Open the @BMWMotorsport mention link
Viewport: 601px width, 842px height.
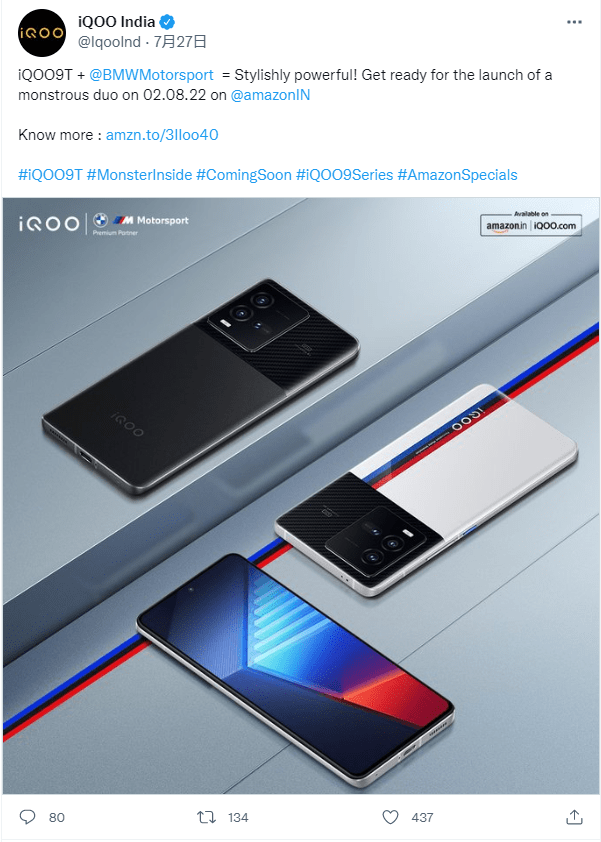click(151, 75)
